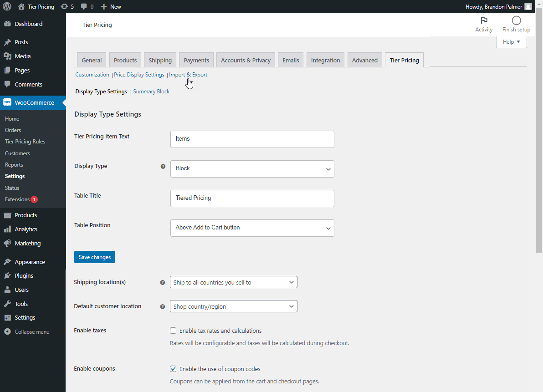Click the Table Title input field
This screenshot has width=543, height=392.
click(x=252, y=198)
